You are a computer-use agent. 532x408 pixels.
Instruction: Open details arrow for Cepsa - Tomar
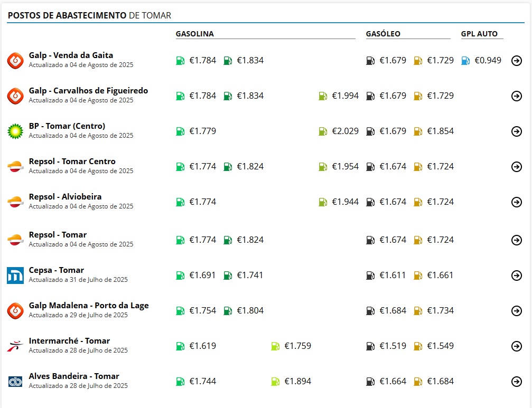[x=516, y=276]
